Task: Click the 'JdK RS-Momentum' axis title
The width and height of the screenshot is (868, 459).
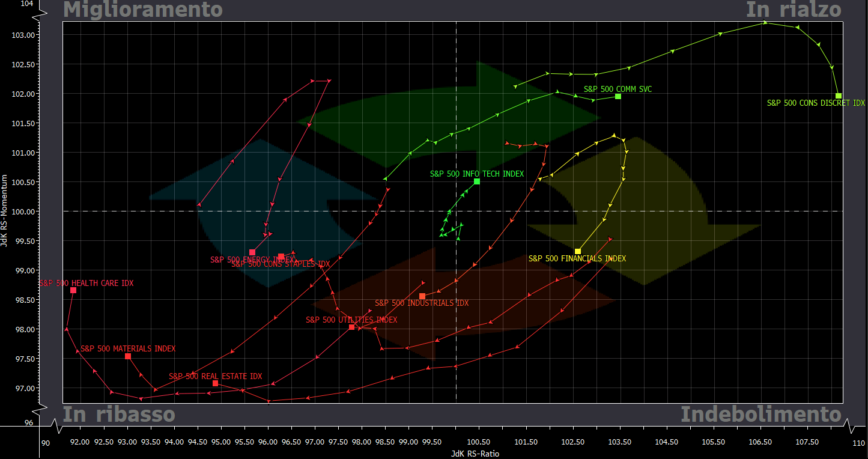Action: click(x=4, y=211)
